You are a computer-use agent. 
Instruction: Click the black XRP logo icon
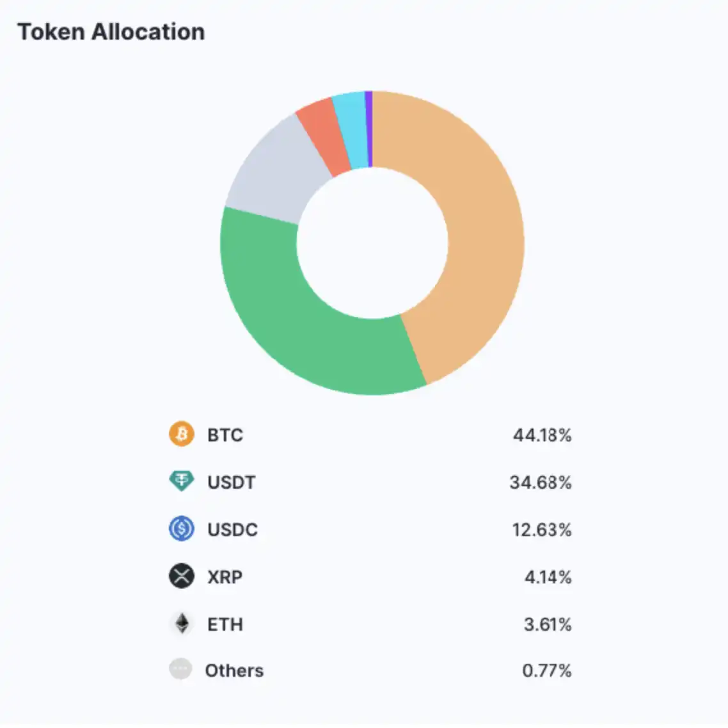click(x=182, y=576)
